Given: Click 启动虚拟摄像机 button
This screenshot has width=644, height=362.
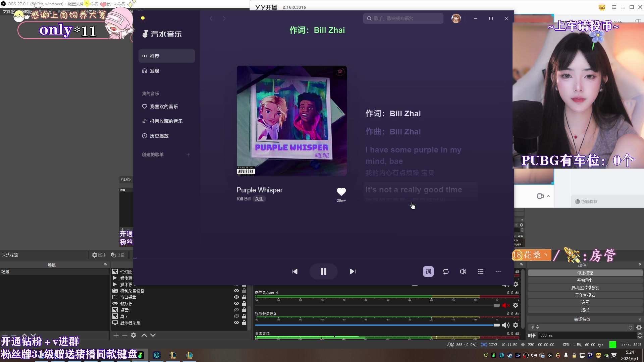Looking at the screenshot, I should click(585, 288).
